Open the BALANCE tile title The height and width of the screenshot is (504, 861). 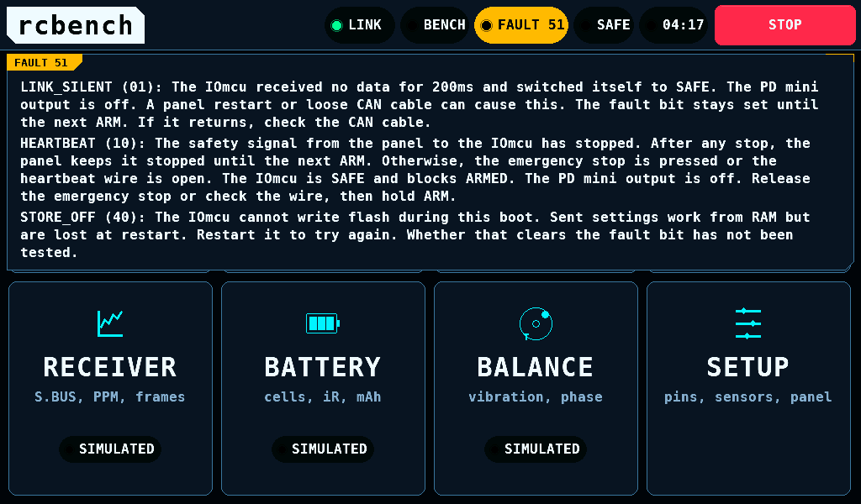tap(536, 367)
